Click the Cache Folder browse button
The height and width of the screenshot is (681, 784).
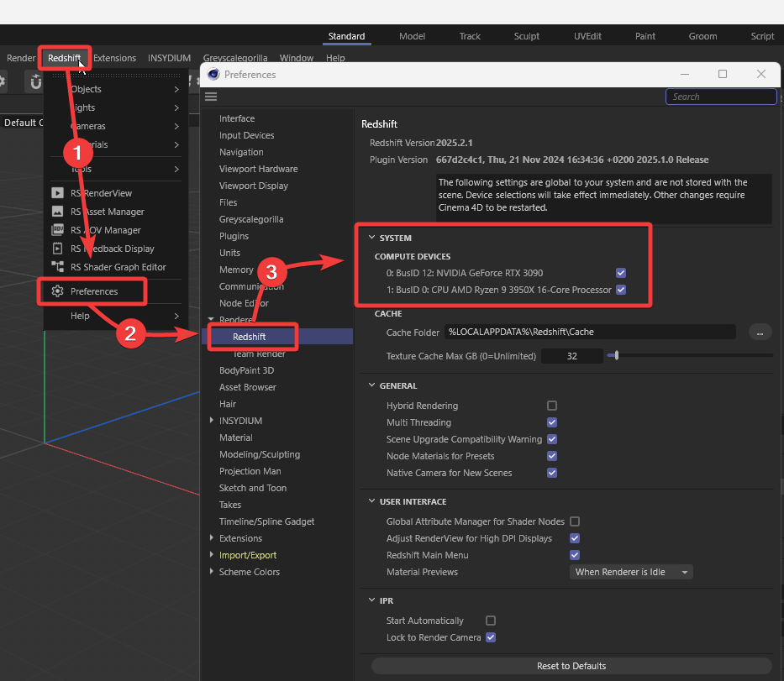click(x=760, y=332)
